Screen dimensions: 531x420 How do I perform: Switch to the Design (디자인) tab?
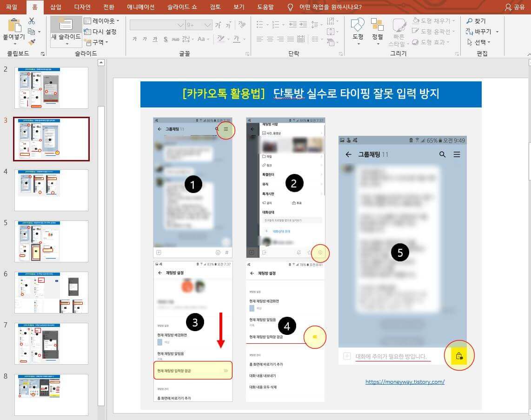[x=82, y=7]
